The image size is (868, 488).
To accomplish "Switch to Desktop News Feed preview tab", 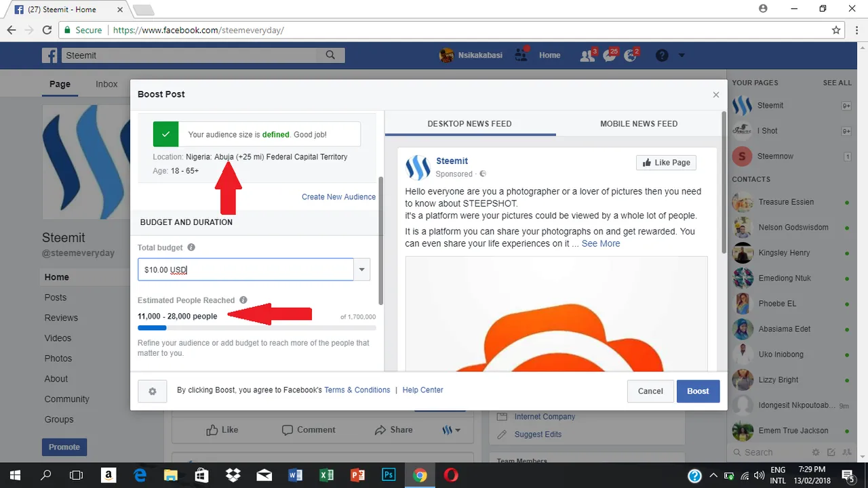I will (469, 124).
